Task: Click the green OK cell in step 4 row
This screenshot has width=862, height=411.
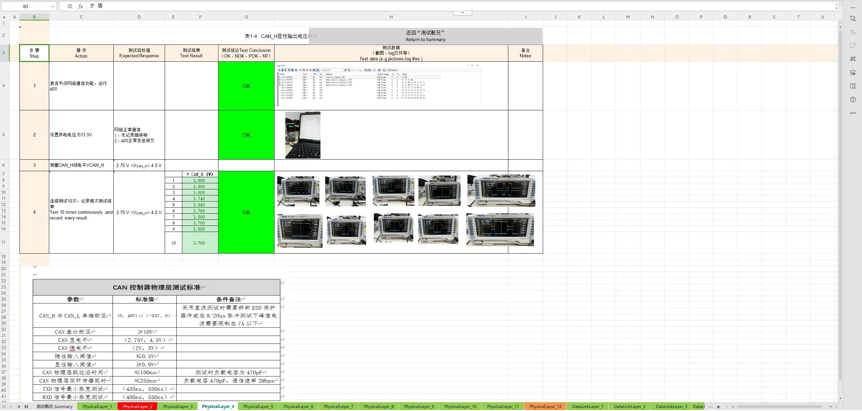Action: [x=246, y=212]
